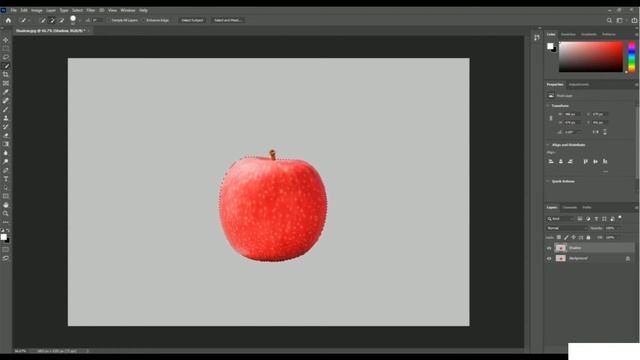Select the Spot Healing Brush tool
The width and height of the screenshot is (640, 360).
[6, 100]
